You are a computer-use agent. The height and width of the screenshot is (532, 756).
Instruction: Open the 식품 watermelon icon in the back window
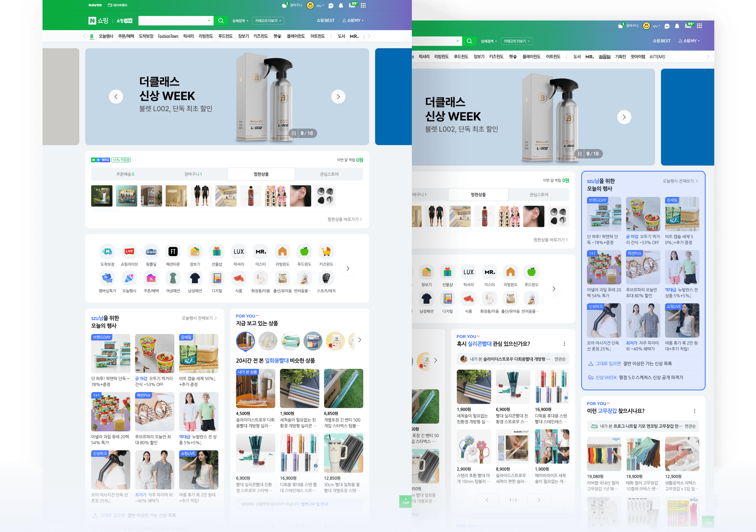pos(469,299)
